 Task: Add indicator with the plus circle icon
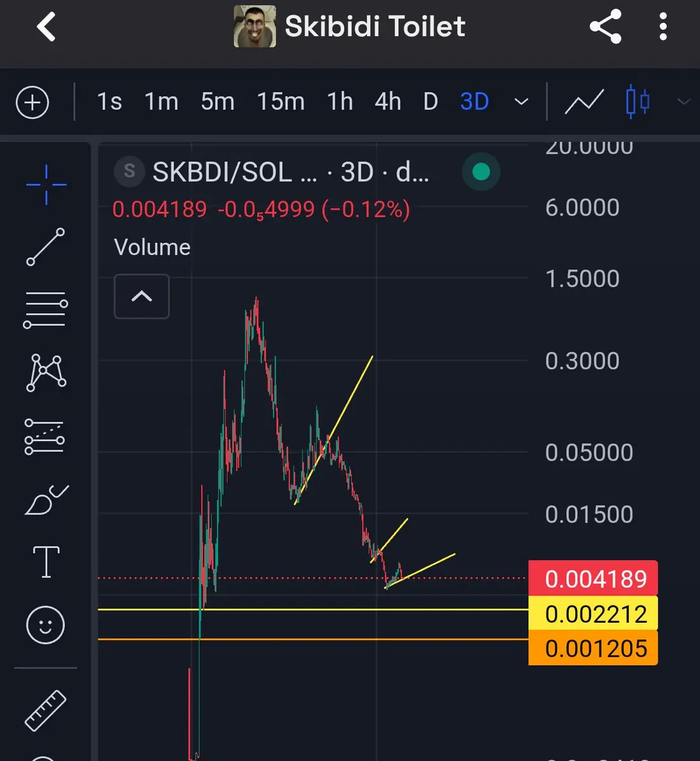pyautogui.click(x=32, y=102)
